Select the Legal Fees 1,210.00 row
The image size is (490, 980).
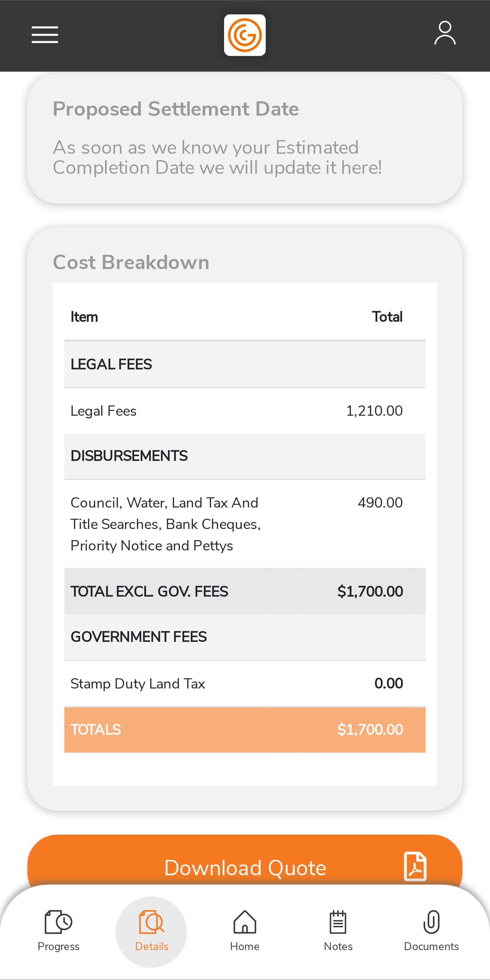[x=245, y=411]
